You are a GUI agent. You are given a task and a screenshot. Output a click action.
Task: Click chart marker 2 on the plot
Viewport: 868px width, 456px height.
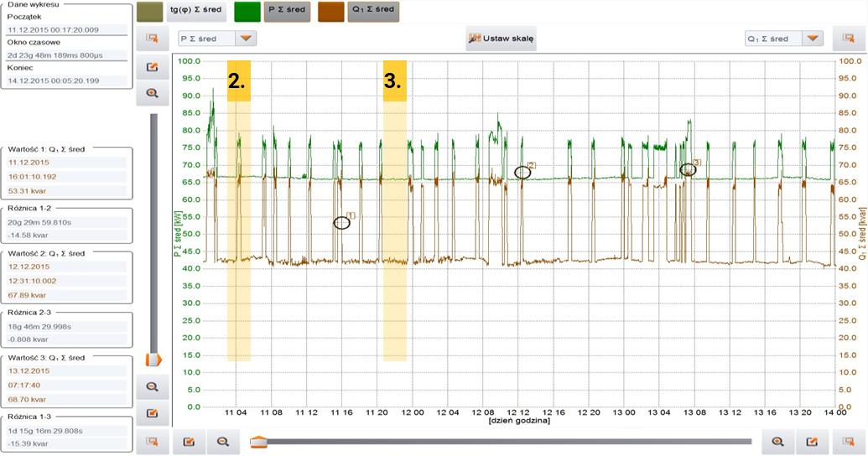(522, 173)
